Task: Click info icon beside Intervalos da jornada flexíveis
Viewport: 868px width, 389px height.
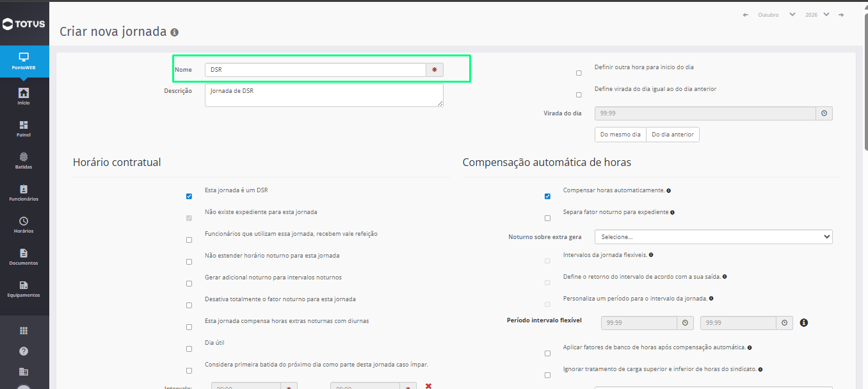Action: click(x=651, y=255)
